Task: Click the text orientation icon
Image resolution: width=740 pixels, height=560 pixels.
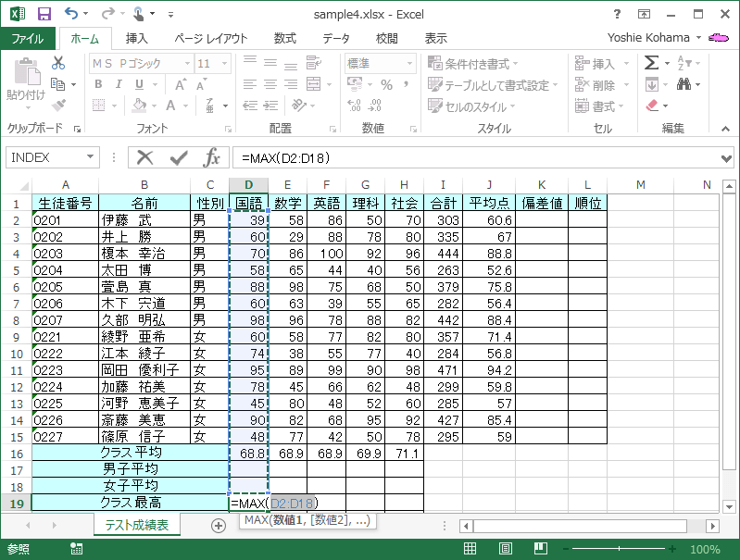Action: pyautogui.click(x=299, y=106)
